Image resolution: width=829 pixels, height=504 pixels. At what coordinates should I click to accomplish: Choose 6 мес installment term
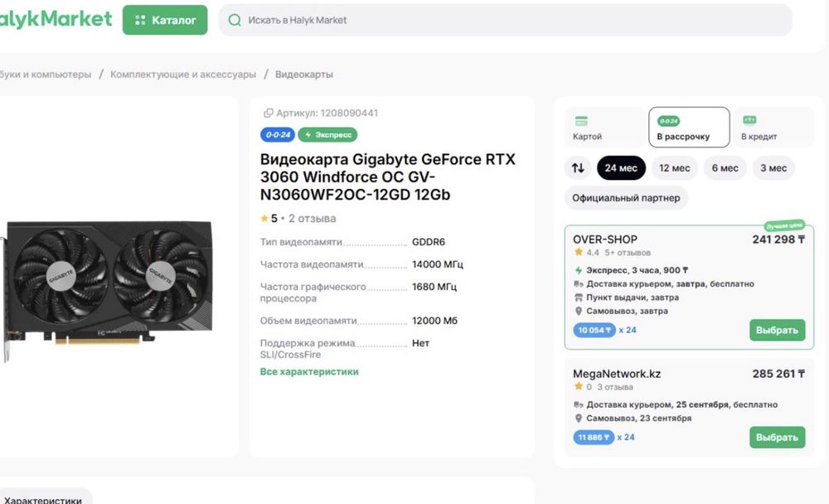click(x=725, y=168)
